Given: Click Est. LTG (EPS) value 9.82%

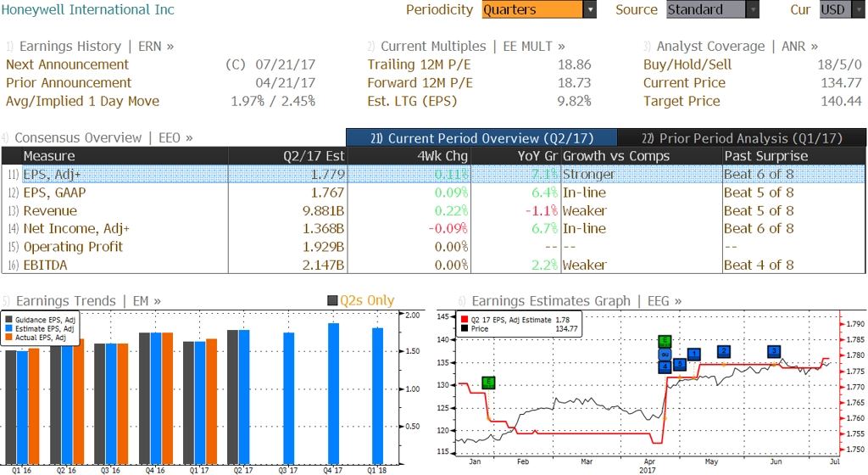Looking at the screenshot, I should [574, 101].
